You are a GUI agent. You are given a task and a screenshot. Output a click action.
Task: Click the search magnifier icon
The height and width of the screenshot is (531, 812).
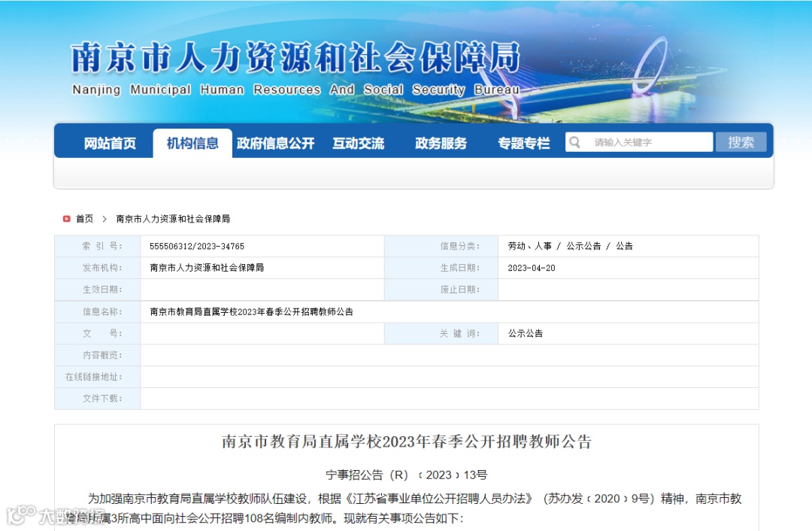[574, 142]
